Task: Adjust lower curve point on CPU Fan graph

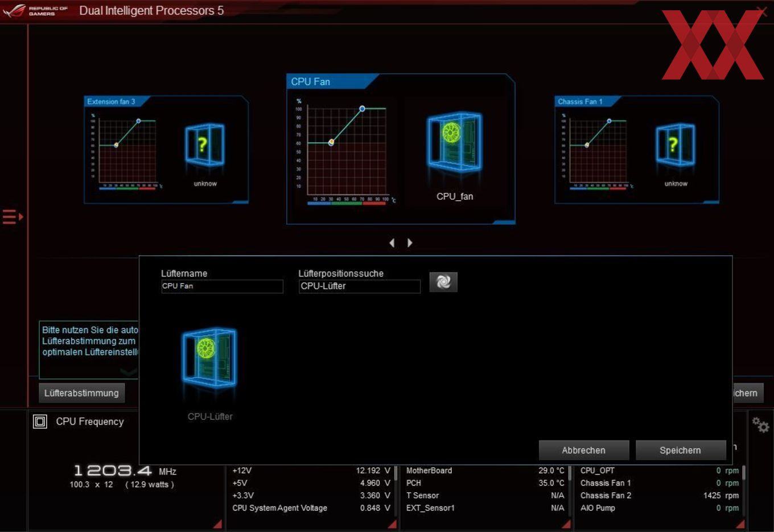Action: pyautogui.click(x=331, y=143)
